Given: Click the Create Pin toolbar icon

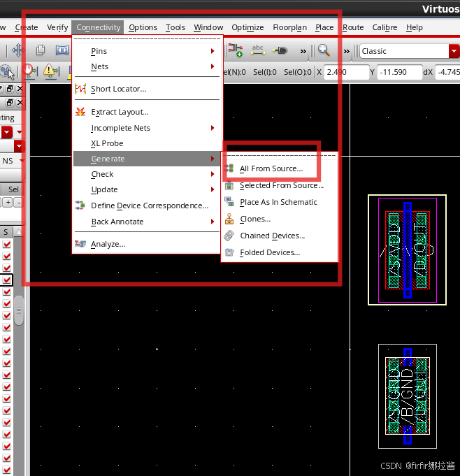Looking at the screenshot, I should [280, 50].
